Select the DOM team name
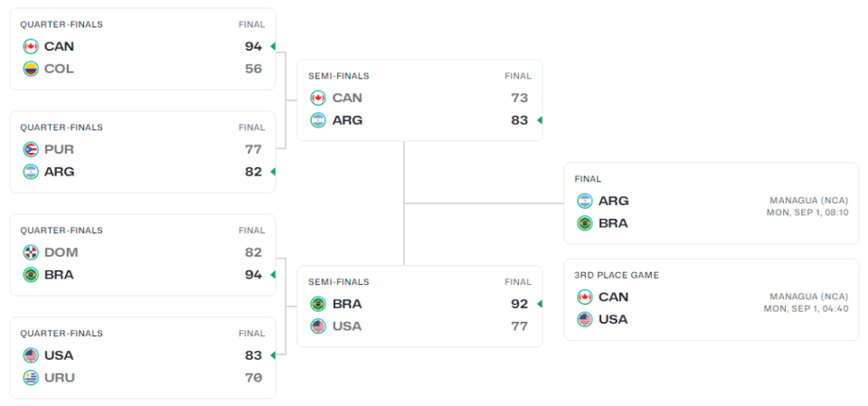The height and width of the screenshot is (406, 868). tap(61, 252)
